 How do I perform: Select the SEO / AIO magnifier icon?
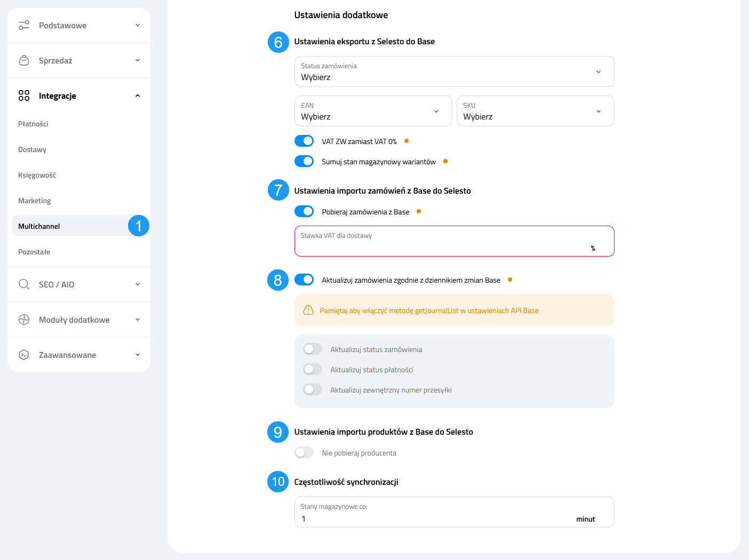click(23, 284)
